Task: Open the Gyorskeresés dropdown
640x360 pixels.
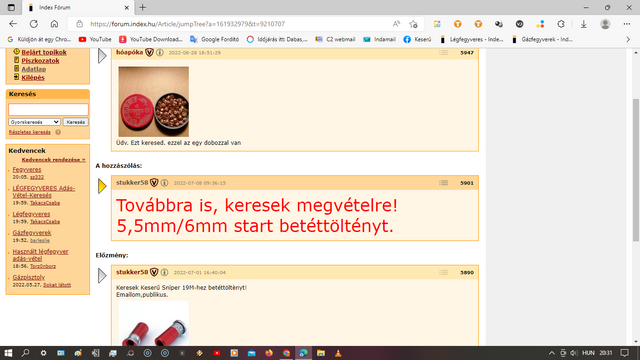Action: [x=34, y=122]
